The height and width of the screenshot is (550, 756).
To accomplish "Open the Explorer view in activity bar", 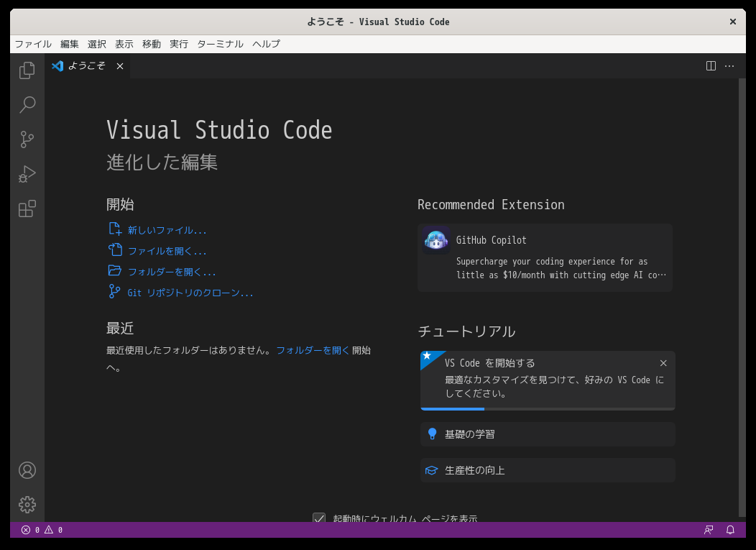I will pos(27,70).
